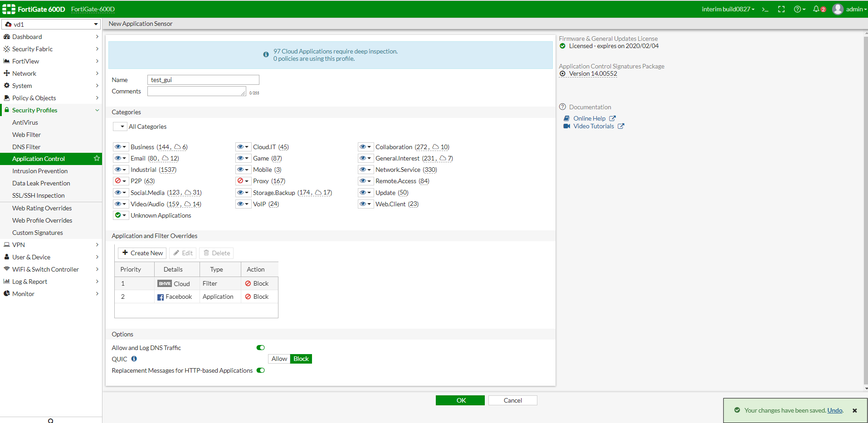This screenshot has height=423, width=868.
Task: Open the Online Help link
Action: (x=589, y=118)
